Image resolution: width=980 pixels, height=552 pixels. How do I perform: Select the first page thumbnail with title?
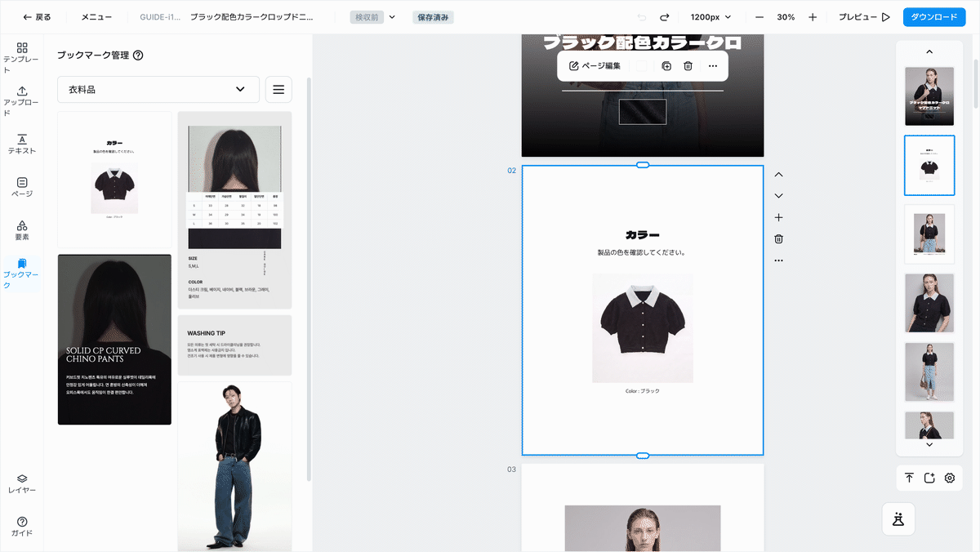coord(929,96)
